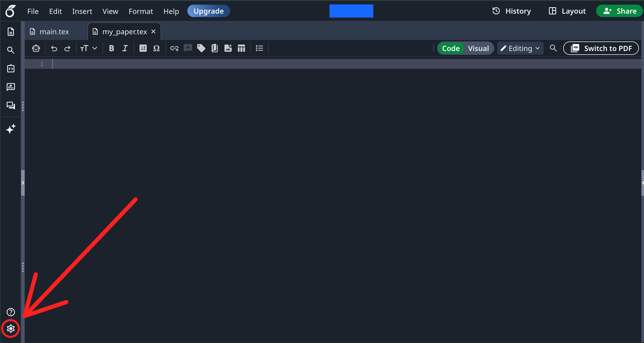Open the Insert menu

click(82, 11)
